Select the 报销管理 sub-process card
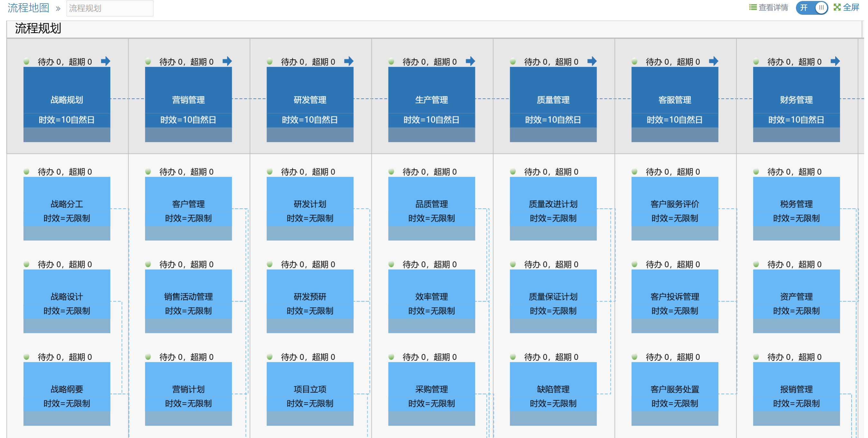 pyautogui.click(x=797, y=394)
